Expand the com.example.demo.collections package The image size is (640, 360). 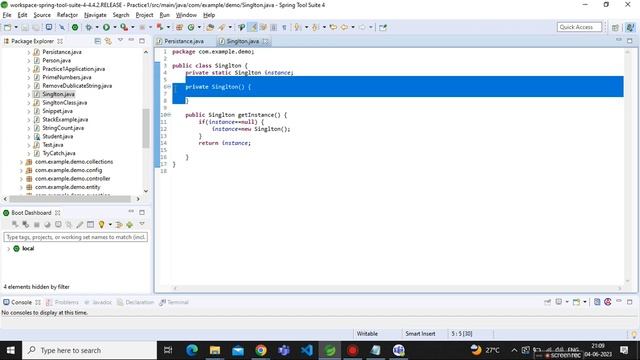coord(21,162)
